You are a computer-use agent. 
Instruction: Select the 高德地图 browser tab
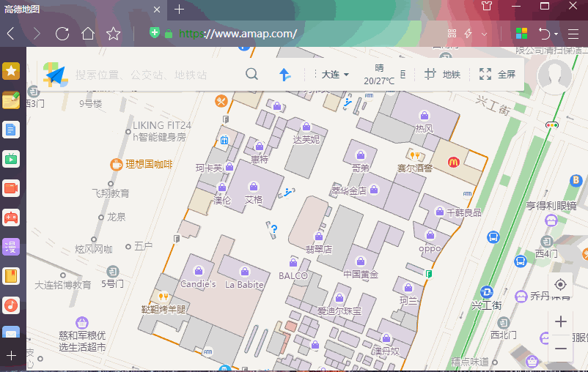coord(84,10)
